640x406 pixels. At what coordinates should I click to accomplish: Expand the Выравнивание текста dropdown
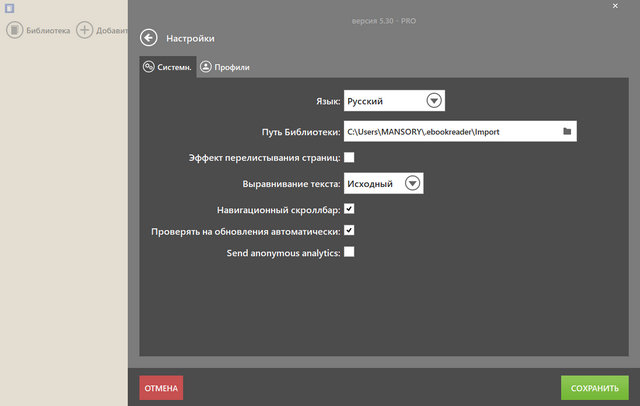pyautogui.click(x=384, y=183)
